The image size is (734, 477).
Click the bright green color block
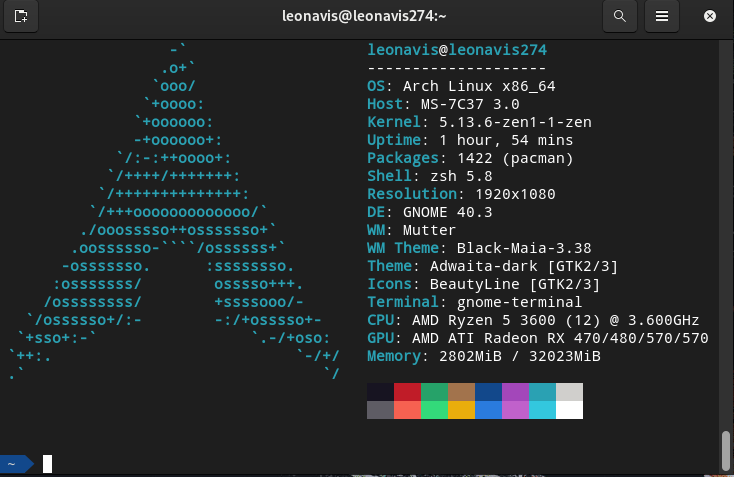434,410
